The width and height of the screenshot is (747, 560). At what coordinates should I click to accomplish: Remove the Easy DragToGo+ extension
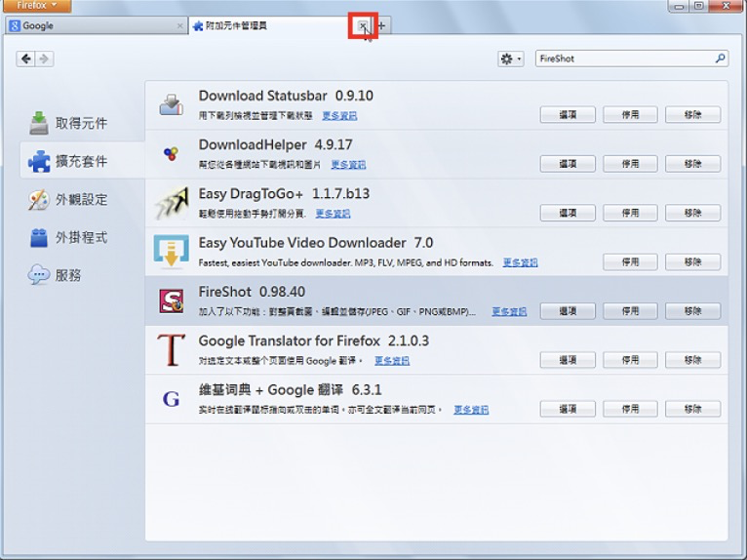[693, 213]
